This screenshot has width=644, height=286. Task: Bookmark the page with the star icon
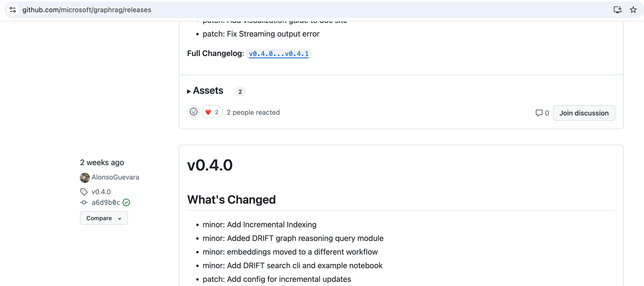coord(633,10)
